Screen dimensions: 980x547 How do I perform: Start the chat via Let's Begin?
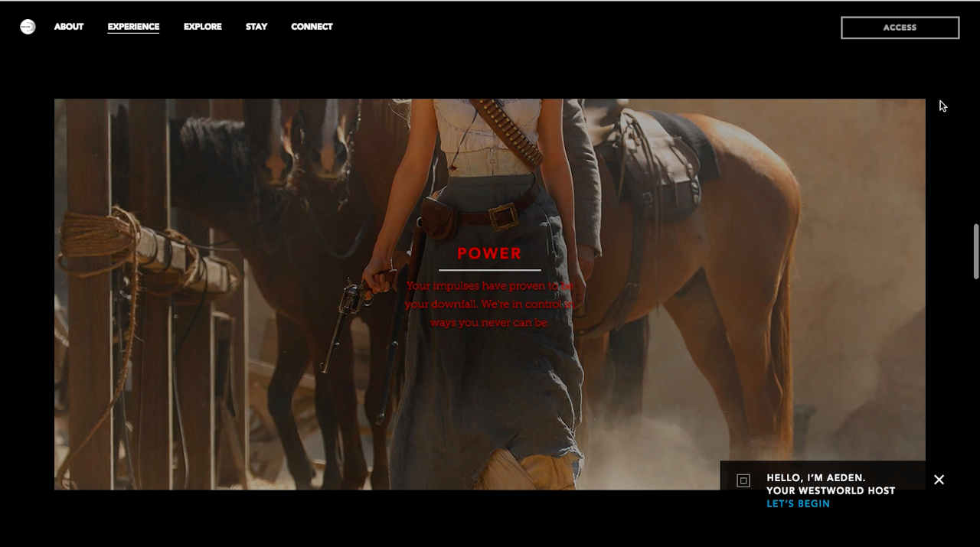[798, 504]
